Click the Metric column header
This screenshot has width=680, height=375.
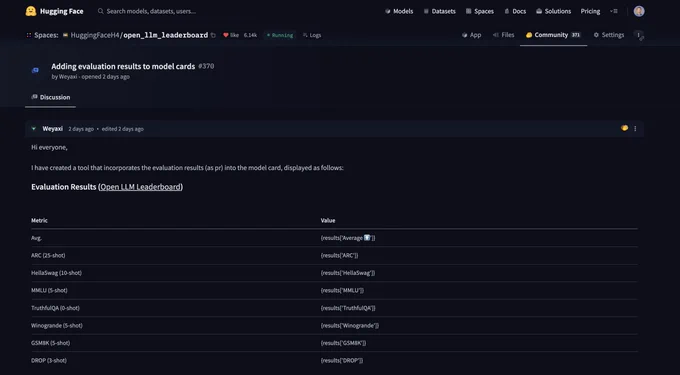pos(39,220)
